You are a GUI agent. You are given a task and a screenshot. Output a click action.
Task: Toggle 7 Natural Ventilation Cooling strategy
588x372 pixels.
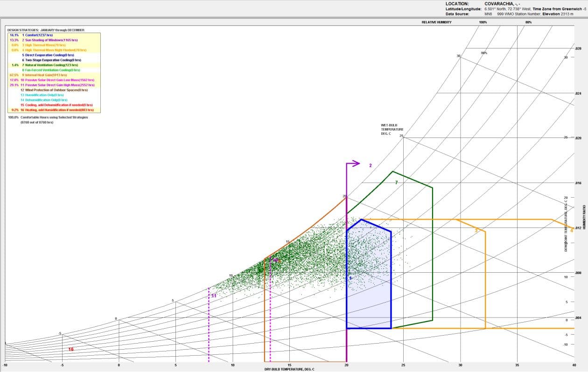pyautogui.click(x=50, y=65)
